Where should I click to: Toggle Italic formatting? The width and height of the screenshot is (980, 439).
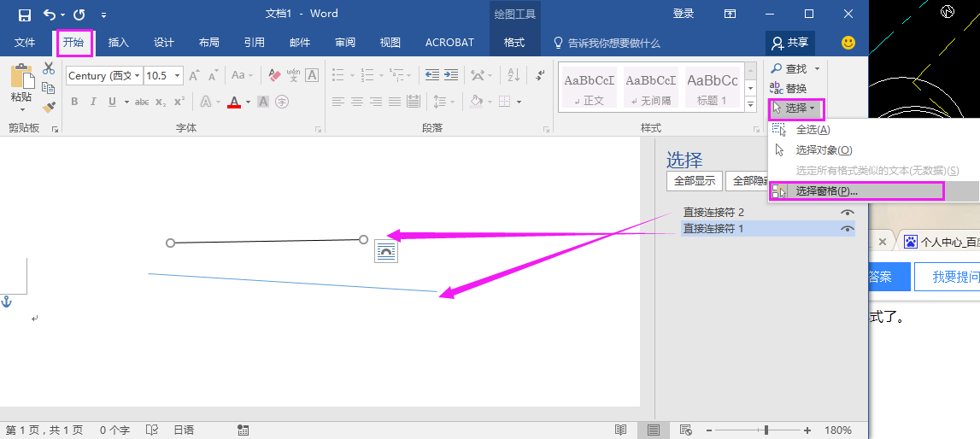(93, 102)
